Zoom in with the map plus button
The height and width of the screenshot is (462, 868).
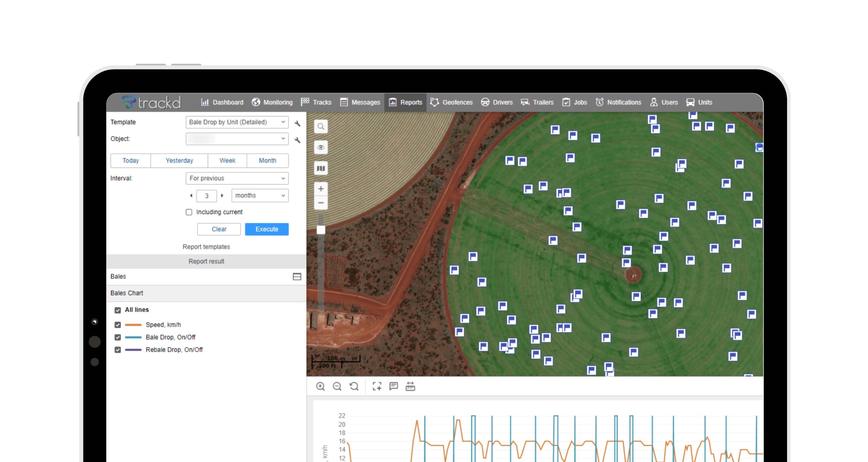coord(320,189)
